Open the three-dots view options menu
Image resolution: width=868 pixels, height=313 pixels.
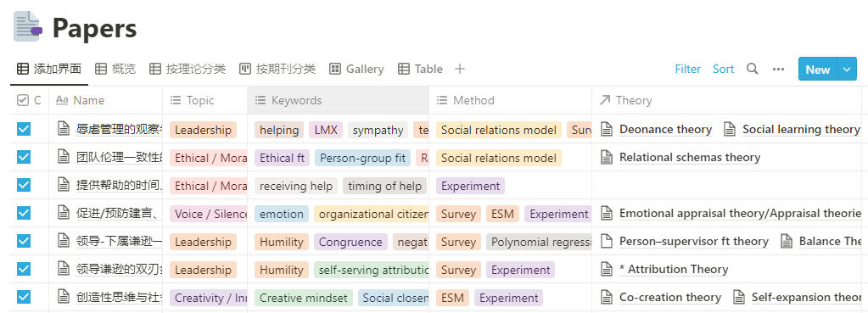pos(778,69)
